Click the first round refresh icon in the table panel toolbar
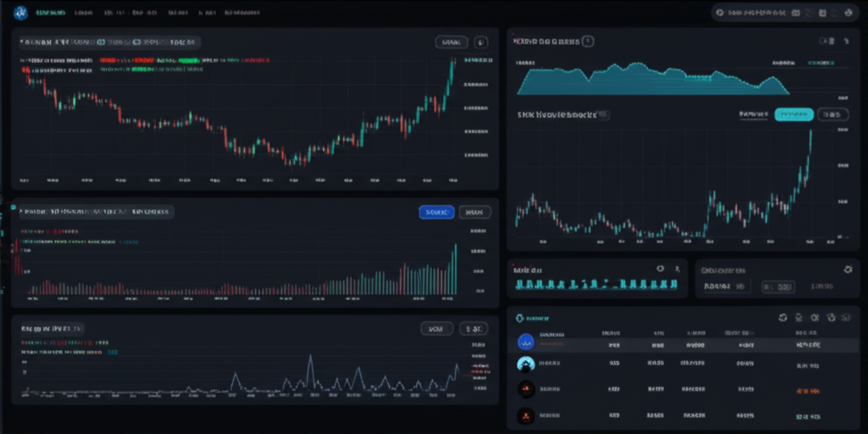This screenshot has width=868, height=434. (782, 318)
